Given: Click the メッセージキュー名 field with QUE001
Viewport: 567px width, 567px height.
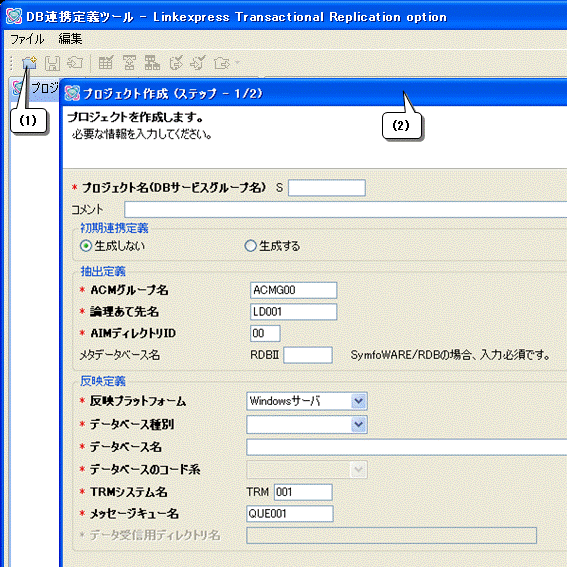Looking at the screenshot, I should point(290,513).
